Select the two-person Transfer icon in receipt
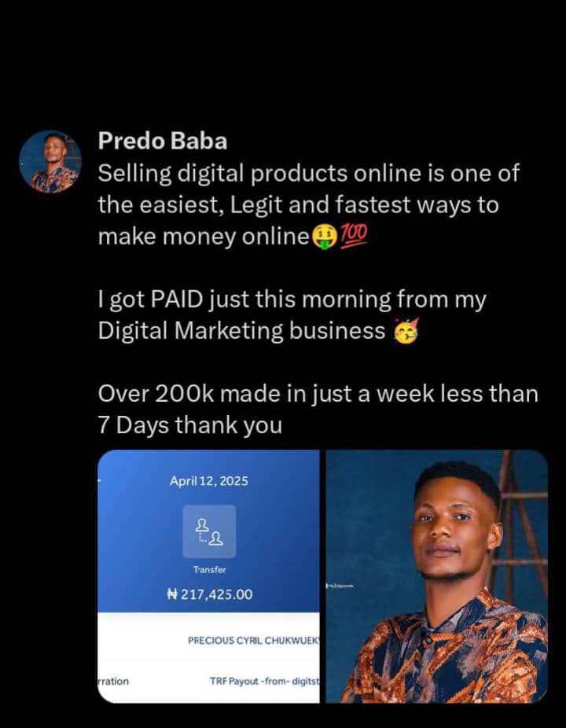Viewport: 566px width, 728px height. click(209, 531)
